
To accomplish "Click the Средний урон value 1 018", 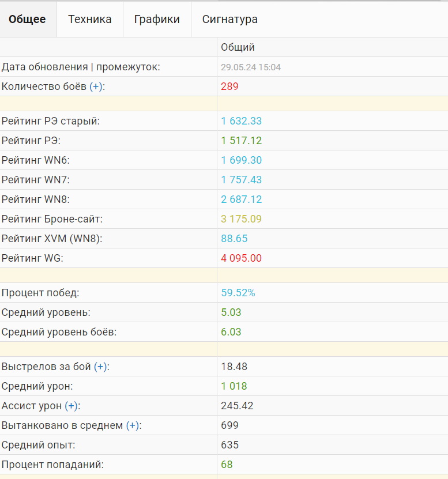I will (x=234, y=386).
